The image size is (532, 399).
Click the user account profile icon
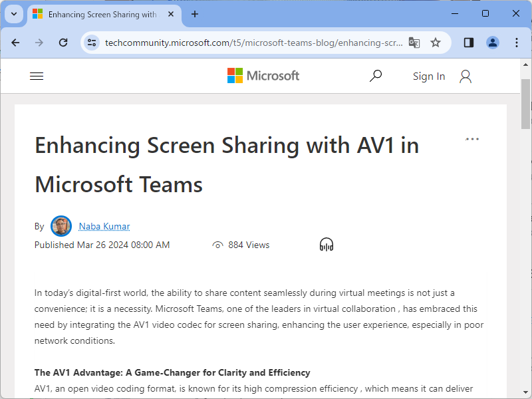coord(465,76)
